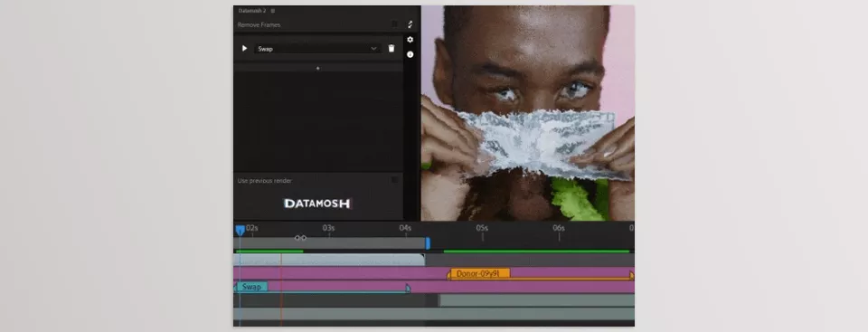Enable the Remove Frames checkbox
868x332 pixels.
click(x=395, y=24)
